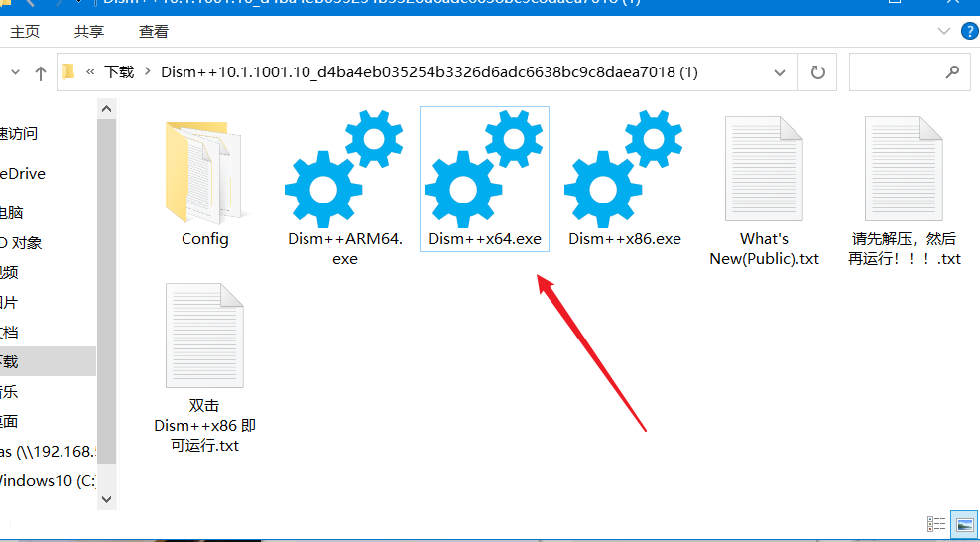The width and height of the screenshot is (980, 542).
Task: Open the 主页 ribbon tab
Action: coord(25,31)
